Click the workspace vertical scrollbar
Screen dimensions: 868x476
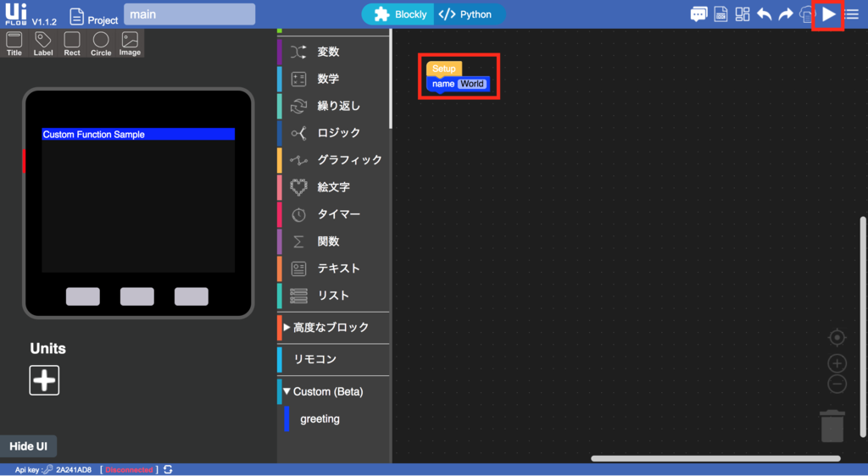click(863, 327)
